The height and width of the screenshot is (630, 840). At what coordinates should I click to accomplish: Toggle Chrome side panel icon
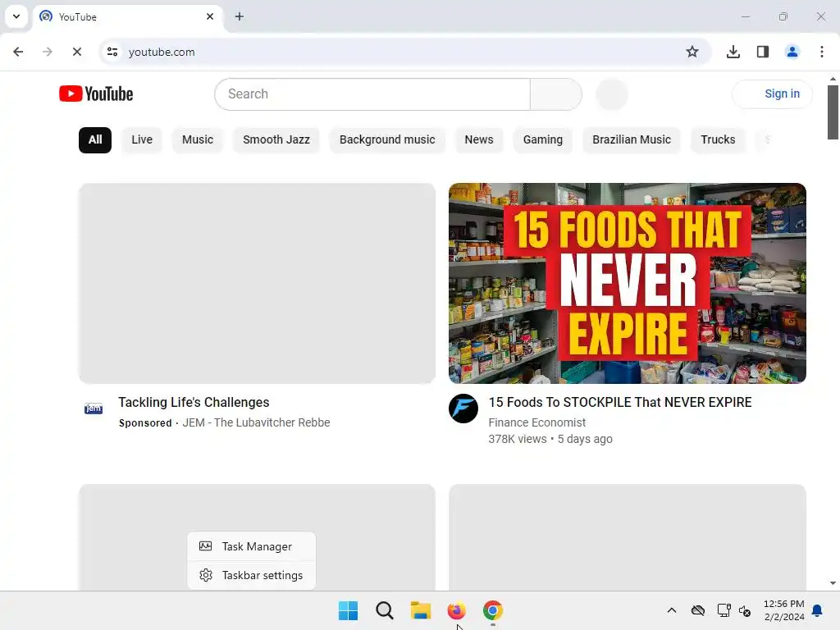tap(763, 52)
